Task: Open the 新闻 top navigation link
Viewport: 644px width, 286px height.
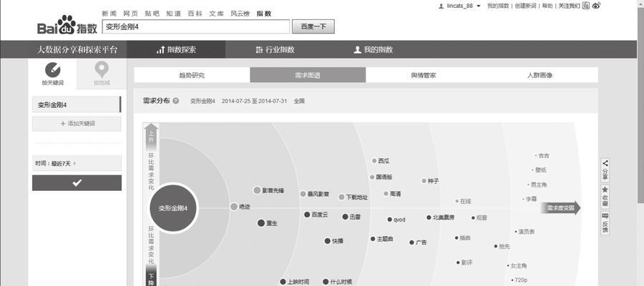Action: pyautogui.click(x=109, y=14)
